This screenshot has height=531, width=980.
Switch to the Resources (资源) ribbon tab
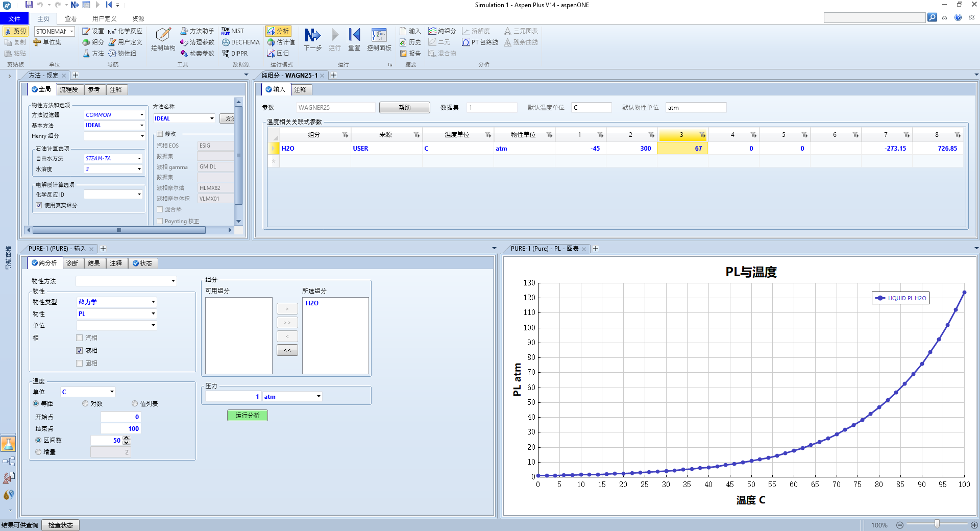point(138,18)
